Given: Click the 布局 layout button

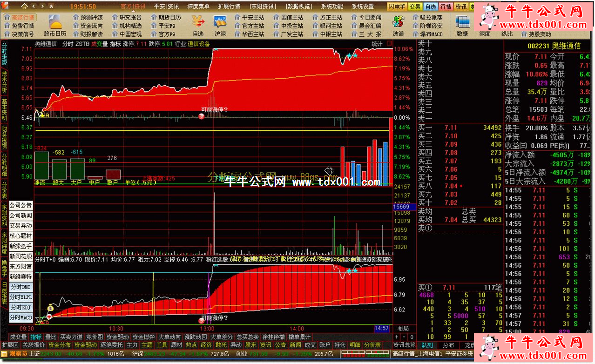Looking at the screenshot, I should (404, 329).
